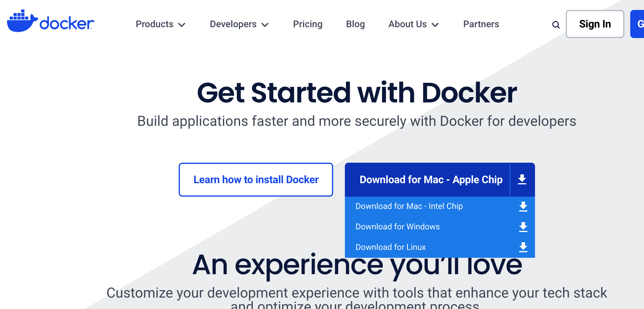Screen dimensions: 644x309
Task: Click the 'Build applications faster' subtitle text
Action: [357, 121]
